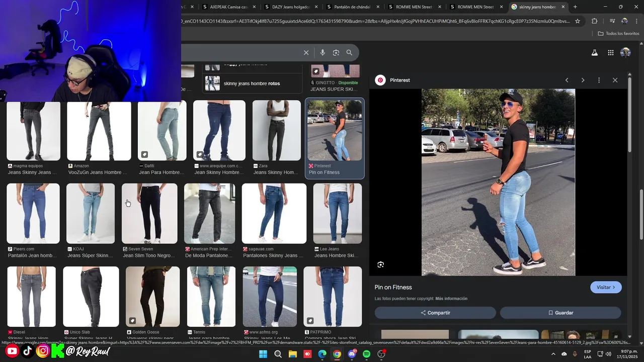Open Google account avatar

pyautogui.click(x=625, y=52)
